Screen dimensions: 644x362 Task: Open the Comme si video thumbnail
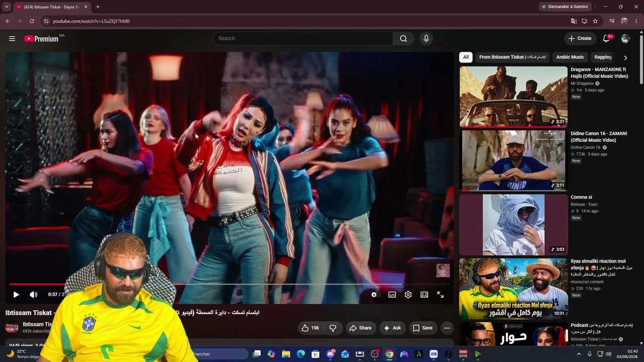(x=513, y=224)
